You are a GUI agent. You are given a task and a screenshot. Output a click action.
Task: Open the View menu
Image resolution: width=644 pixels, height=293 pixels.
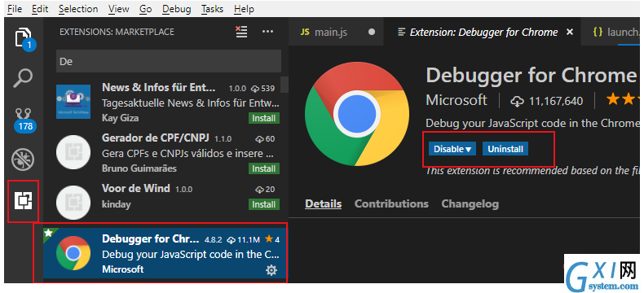(x=119, y=9)
